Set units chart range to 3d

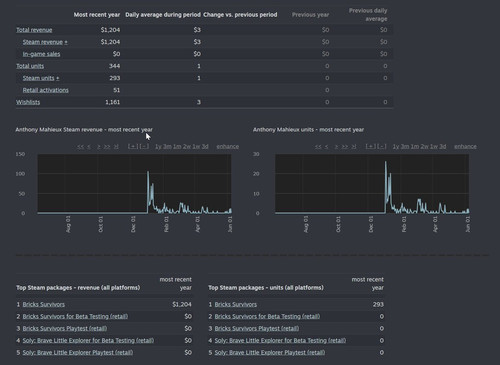pyautogui.click(x=442, y=147)
